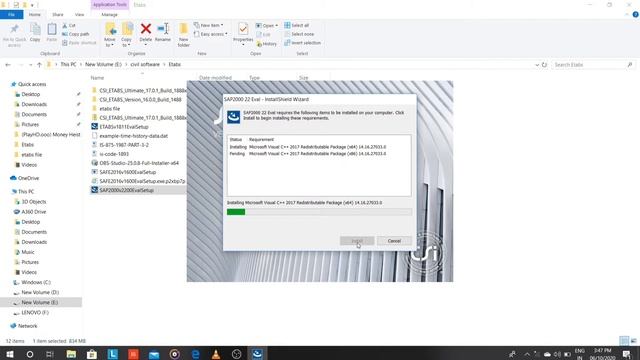
Task: Go back with the Back arrow
Action: 8,65
